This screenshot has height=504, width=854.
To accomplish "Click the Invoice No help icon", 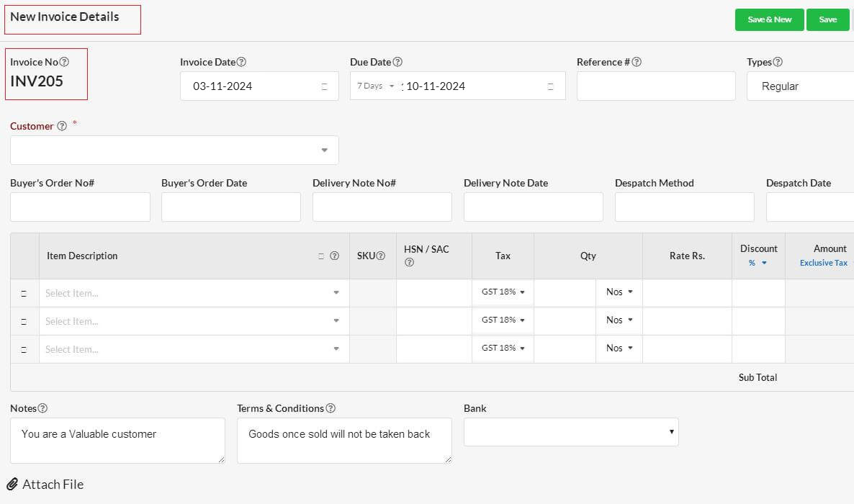I will click(x=64, y=62).
